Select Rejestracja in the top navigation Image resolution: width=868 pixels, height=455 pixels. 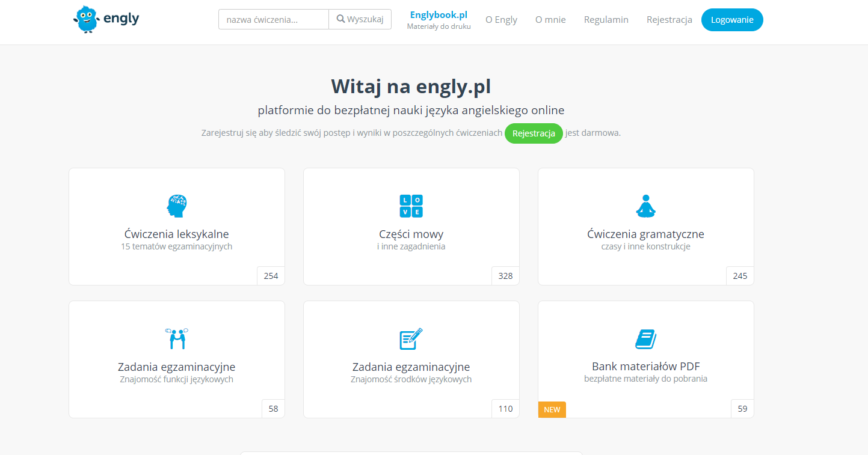[x=669, y=20]
